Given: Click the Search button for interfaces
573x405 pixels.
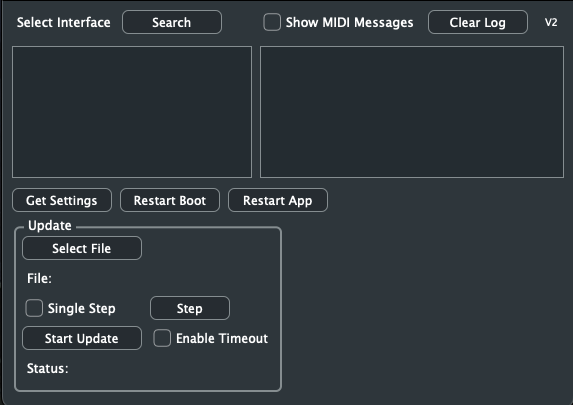Looking at the screenshot, I should tap(172, 22).
